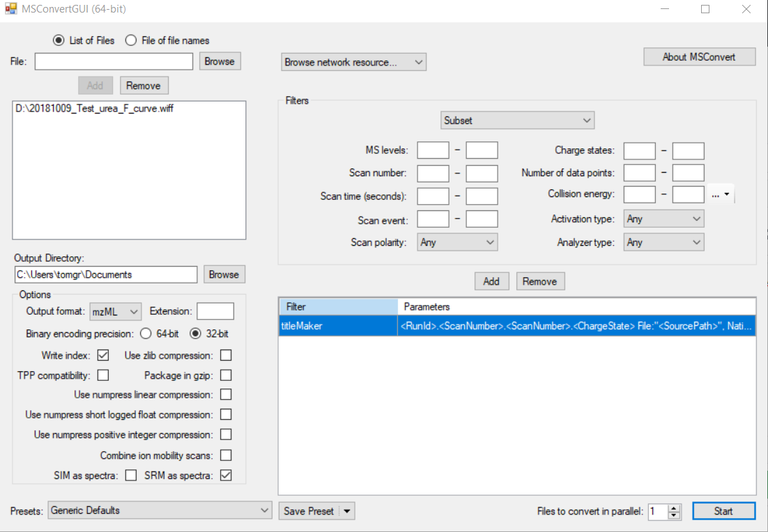Increment Files to convert in parallel
The height and width of the screenshot is (532, 768).
[x=674, y=507]
